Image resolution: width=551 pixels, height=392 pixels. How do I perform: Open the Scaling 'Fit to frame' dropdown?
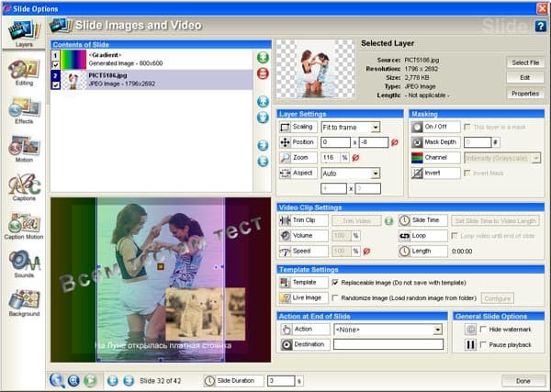(376, 128)
